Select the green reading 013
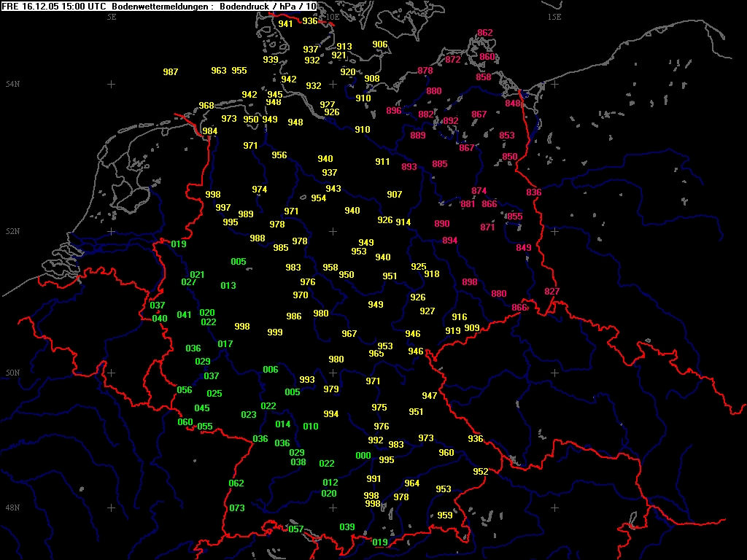The width and height of the screenshot is (747, 560). point(228,286)
